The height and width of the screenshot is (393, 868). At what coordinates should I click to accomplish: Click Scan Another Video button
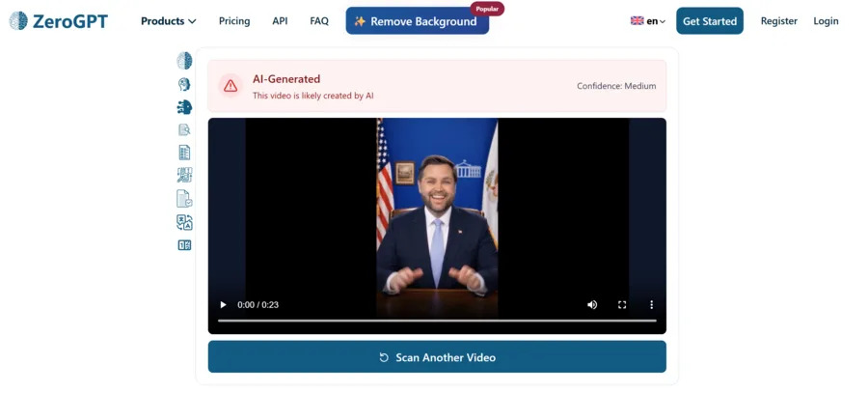tap(437, 357)
